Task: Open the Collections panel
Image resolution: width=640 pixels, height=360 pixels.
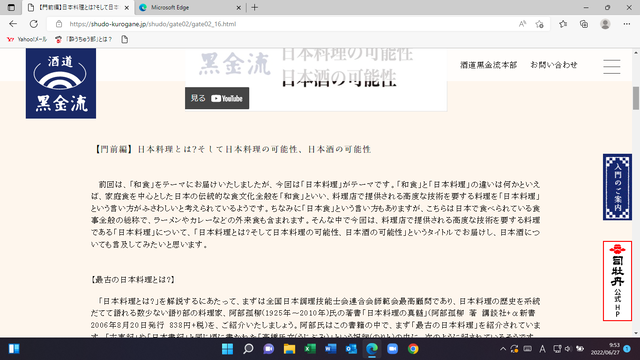Action: click(x=584, y=24)
